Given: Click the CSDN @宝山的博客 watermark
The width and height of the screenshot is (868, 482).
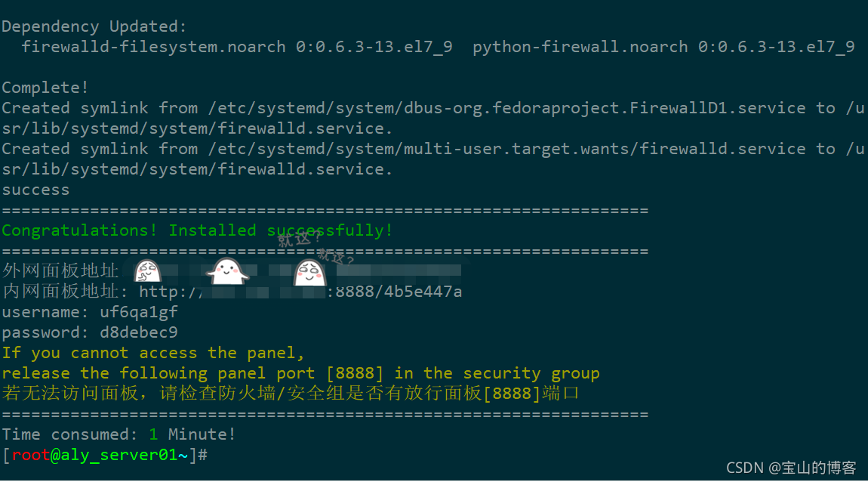Looking at the screenshot, I should click(791, 468).
